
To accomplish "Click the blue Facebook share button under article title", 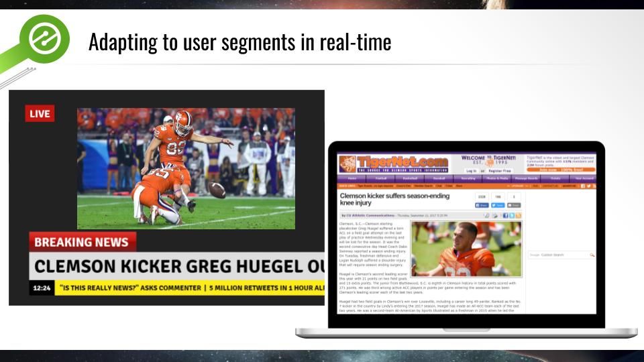I will (x=482, y=205).
